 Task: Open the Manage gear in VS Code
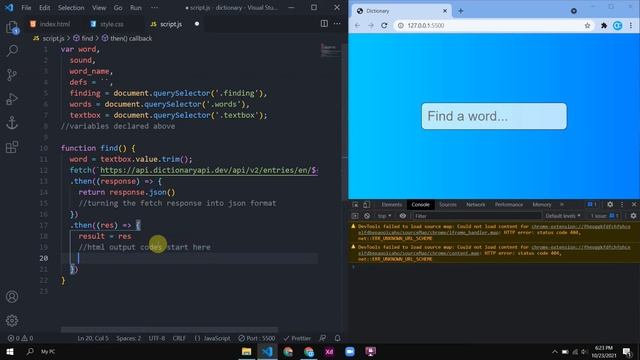tap(12, 320)
